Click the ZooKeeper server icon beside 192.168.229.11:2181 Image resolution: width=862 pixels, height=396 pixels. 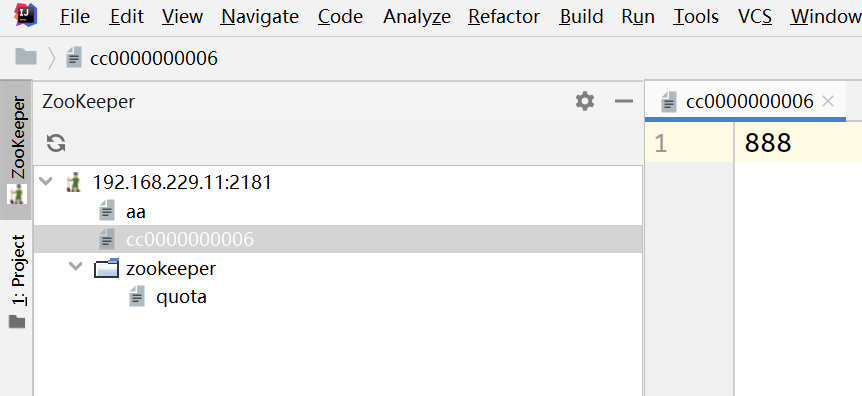tap(73, 182)
